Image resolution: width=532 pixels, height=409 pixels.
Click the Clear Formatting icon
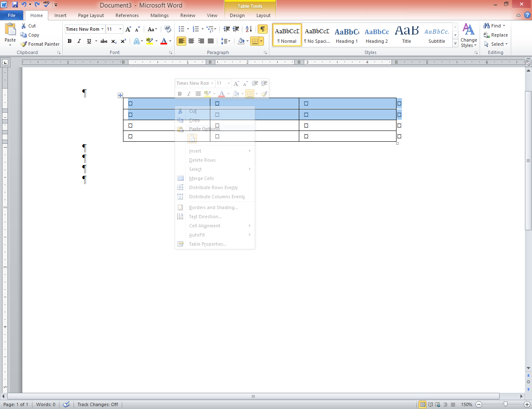point(167,30)
